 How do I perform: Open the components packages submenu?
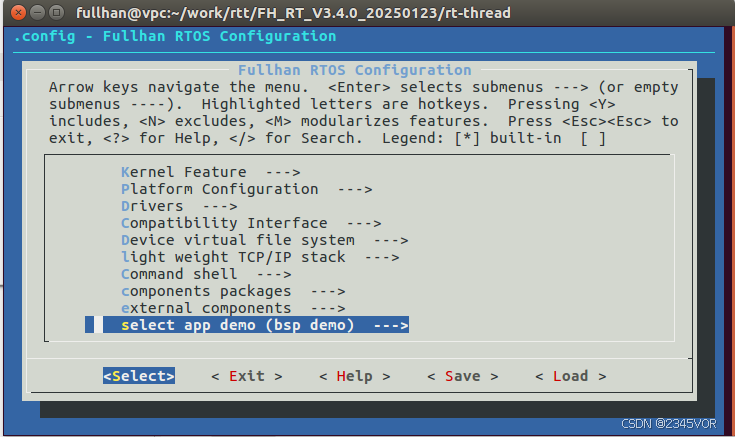pos(233,291)
